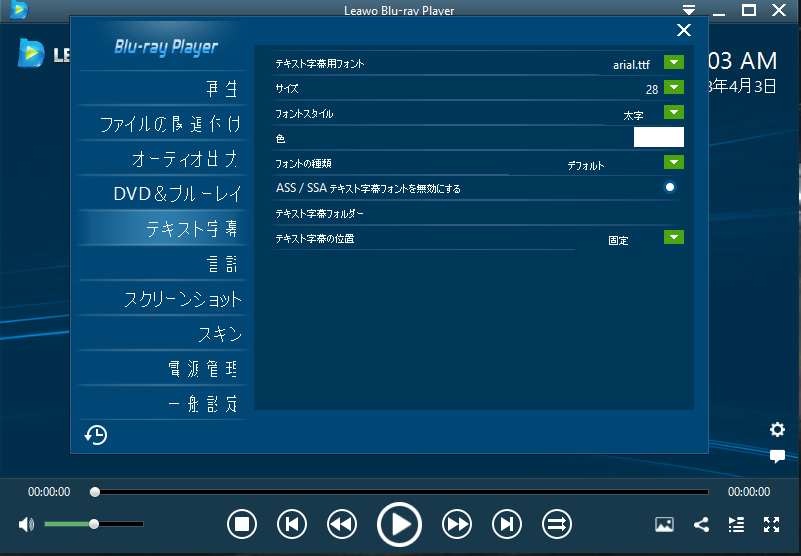The width and height of the screenshot is (801, 556).
Task: Expand the size dropdown showing 28
Action: pyautogui.click(x=674, y=87)
